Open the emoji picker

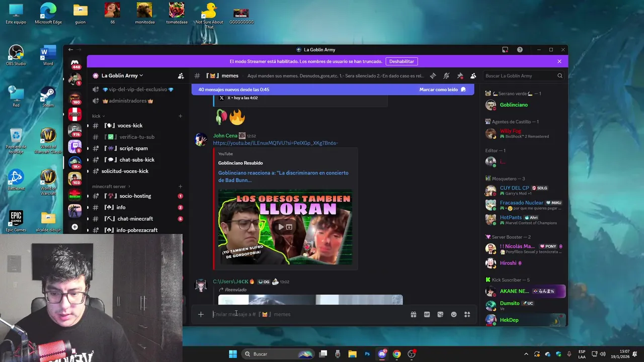point(454,314)
